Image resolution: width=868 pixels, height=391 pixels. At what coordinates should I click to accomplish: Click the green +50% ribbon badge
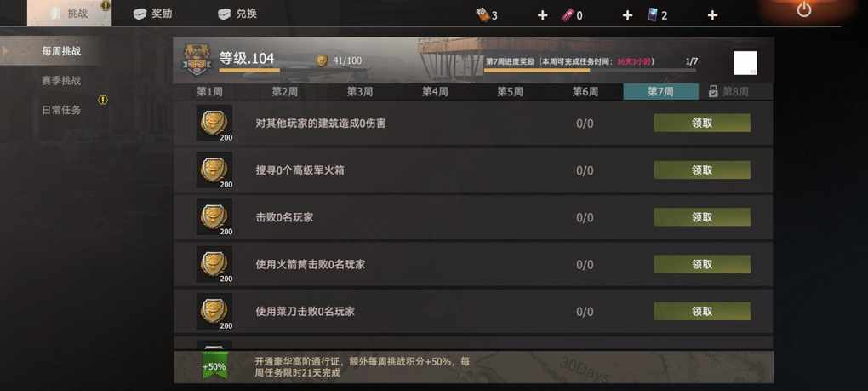(214, 365)
